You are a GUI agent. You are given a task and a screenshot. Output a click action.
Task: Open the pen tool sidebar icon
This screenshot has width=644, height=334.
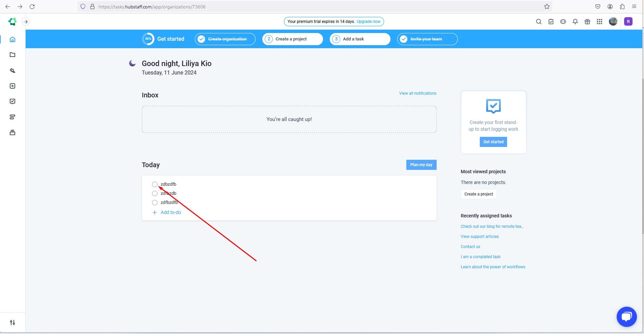[x=12, y=70]
